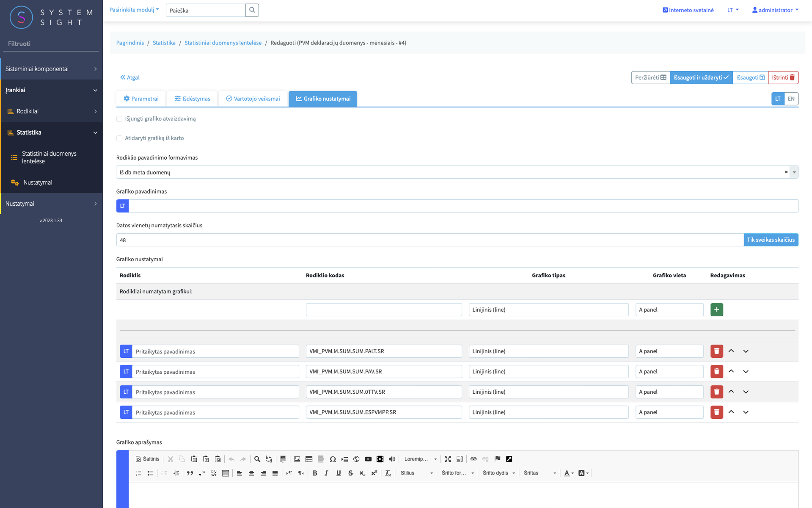Expand 'Sisteminiai komponentai' sidebar section
812x508 pixels.
coord(51,69)
